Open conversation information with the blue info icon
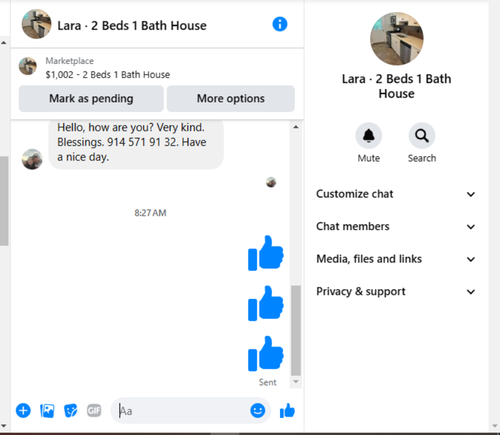 point(280,24)
